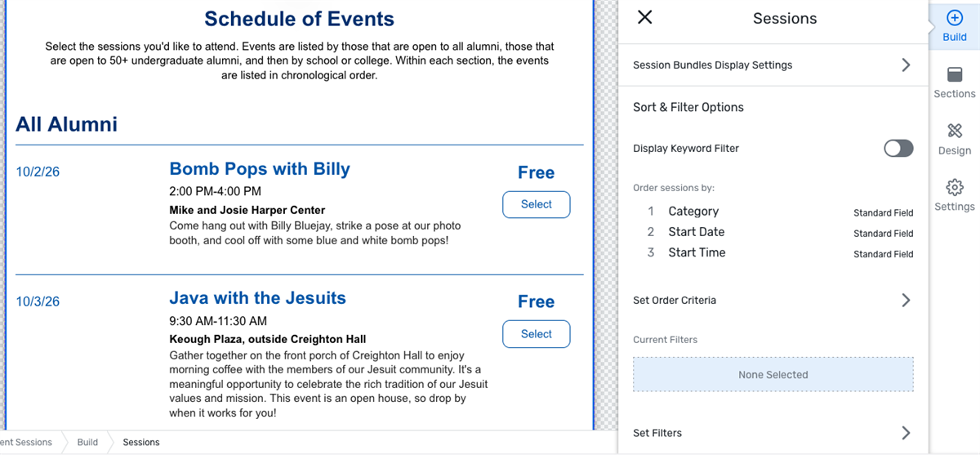Screen dimensions: 980x455
Task: Click the Event Sessions breadcrumb item
Action: [26, 442]
